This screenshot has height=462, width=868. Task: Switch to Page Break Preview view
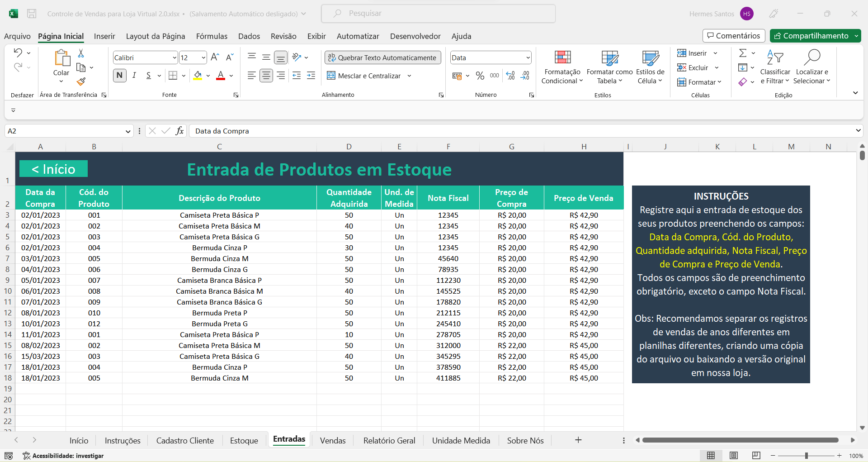[x=756, y=455]
